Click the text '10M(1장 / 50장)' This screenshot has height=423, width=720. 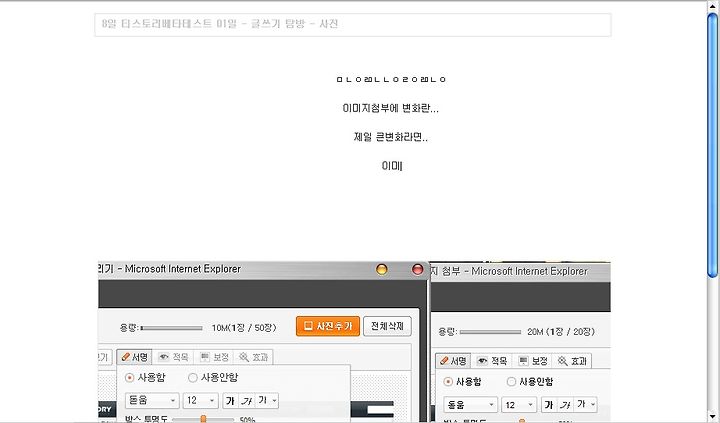[244, 328]
